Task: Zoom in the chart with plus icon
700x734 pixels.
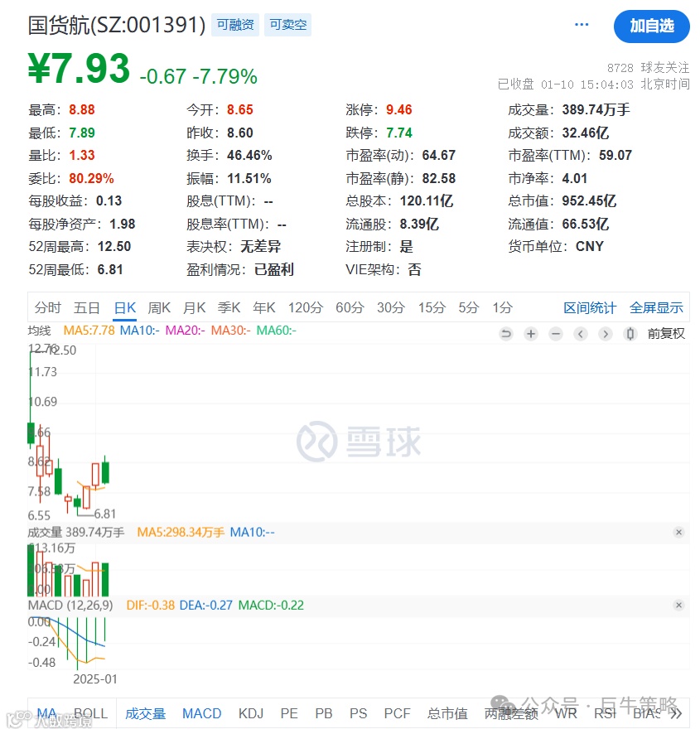Action: pos(531,334)
